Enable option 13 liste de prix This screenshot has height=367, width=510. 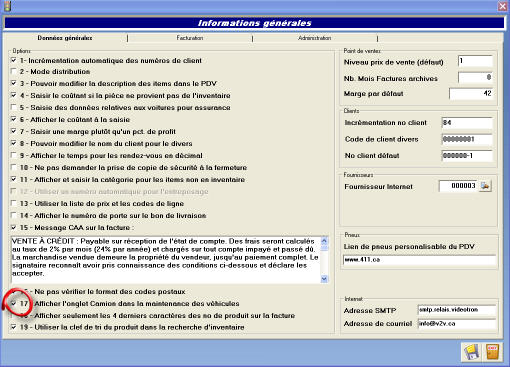coord(14,203)
